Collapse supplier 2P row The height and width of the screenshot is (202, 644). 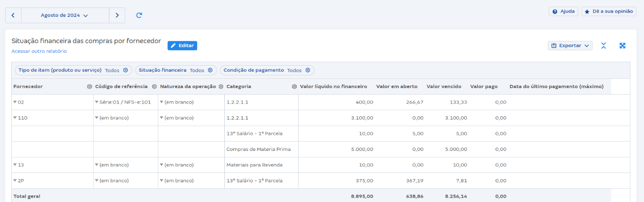15,180
